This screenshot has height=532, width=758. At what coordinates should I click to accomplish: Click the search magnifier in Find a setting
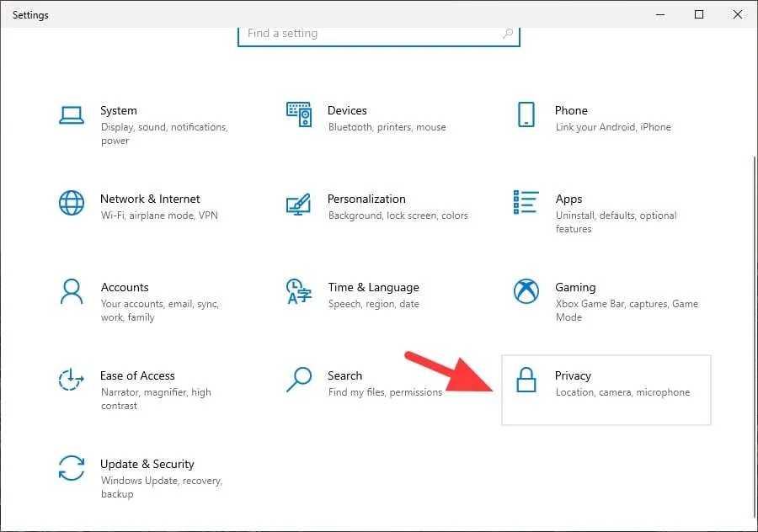point(508,34)
